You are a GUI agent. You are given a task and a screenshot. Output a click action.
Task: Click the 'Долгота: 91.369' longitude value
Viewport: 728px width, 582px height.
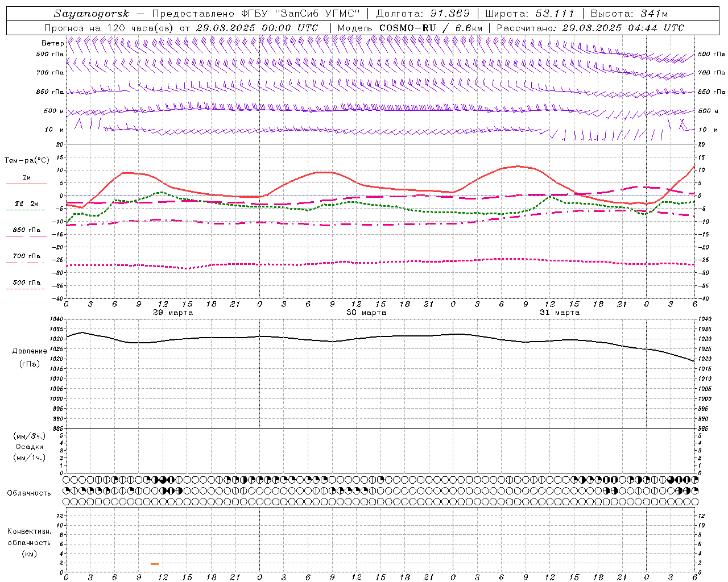(423, 14)
